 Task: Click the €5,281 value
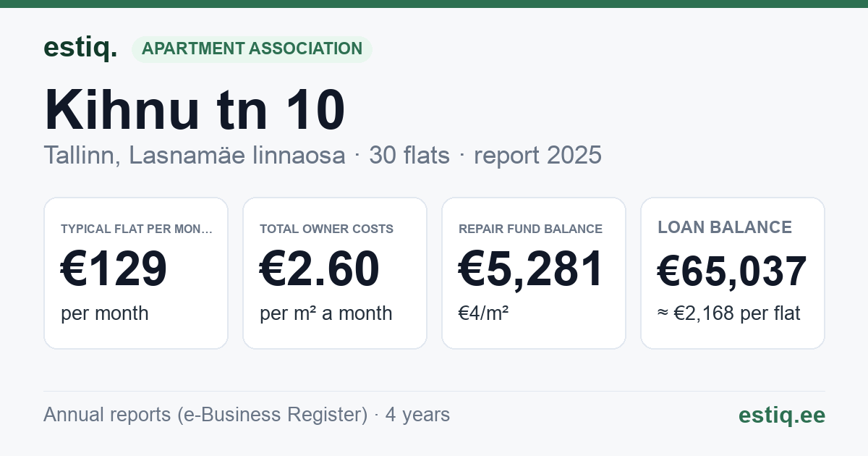[531, 269]
